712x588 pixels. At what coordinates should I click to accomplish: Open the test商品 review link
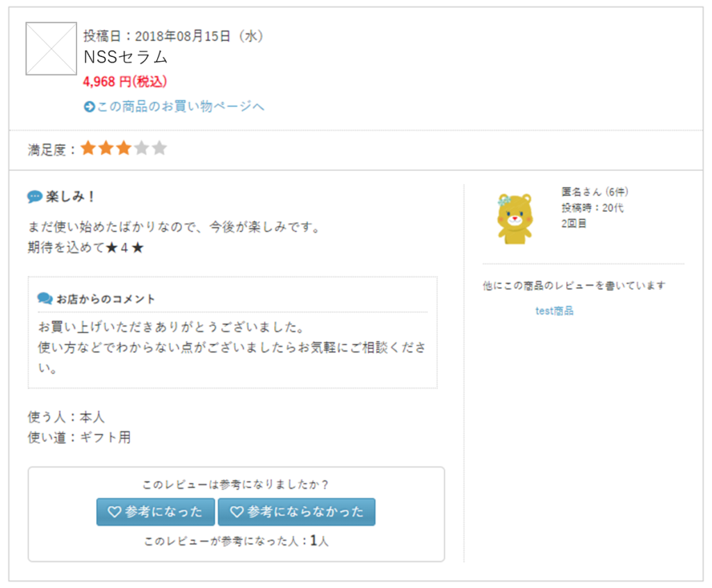coord(554,311)
